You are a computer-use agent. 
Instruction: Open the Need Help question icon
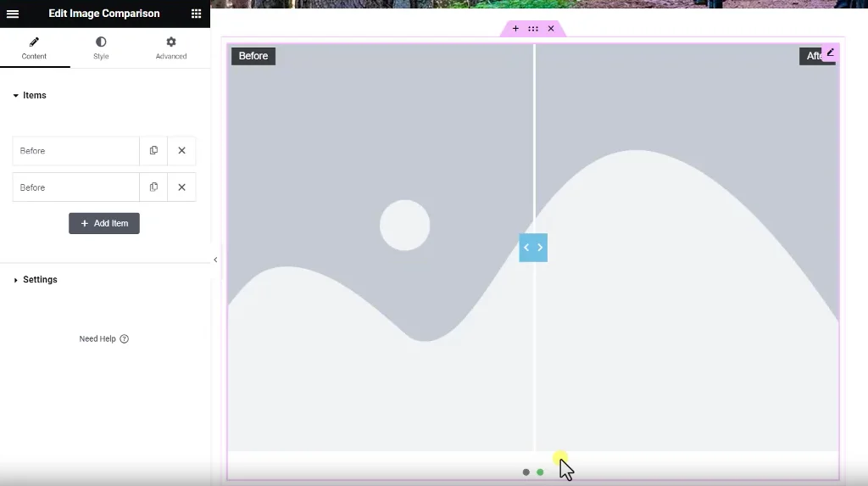[x=124, y=339]
